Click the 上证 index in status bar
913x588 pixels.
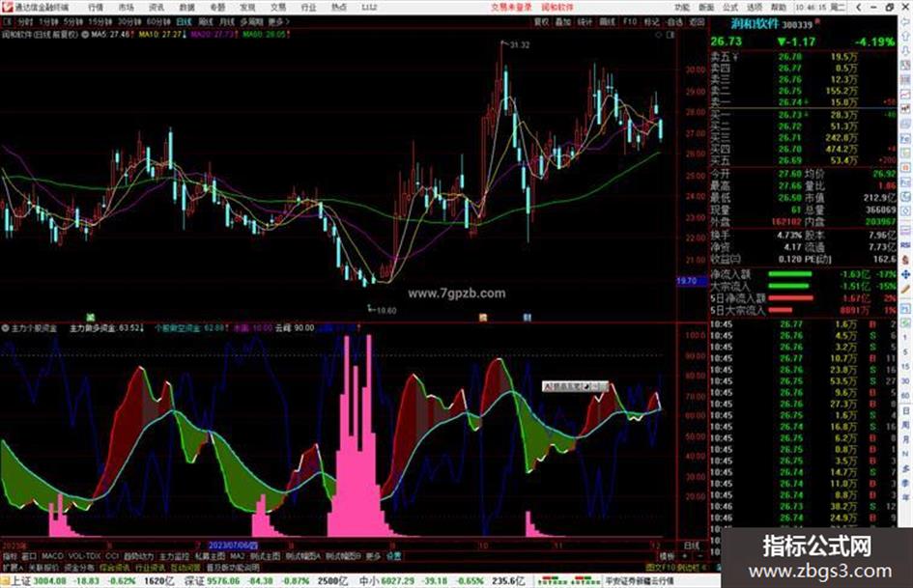tap(21, 580)
